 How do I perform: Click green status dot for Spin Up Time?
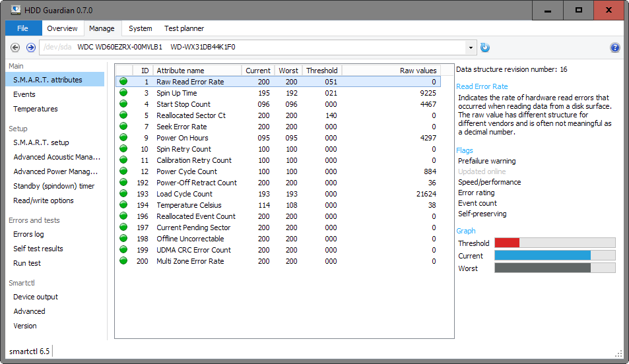point(123,92)
